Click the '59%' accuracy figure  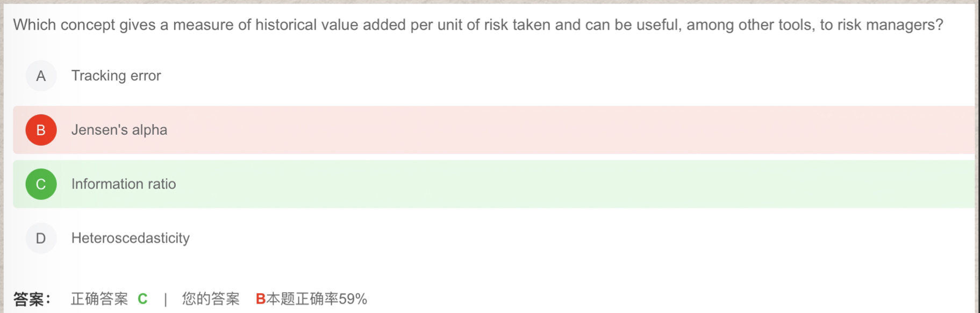point(353,299)
